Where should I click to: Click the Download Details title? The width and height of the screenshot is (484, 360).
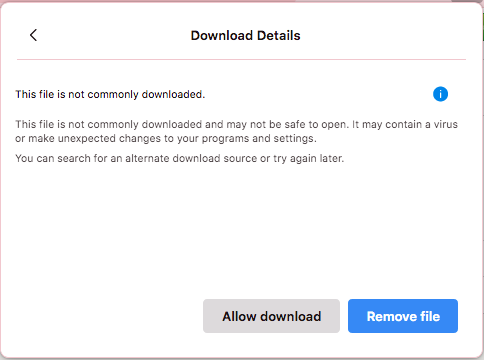pos(245,35)
